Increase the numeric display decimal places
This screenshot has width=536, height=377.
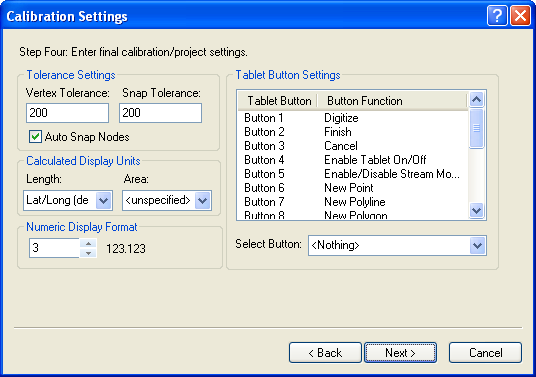[x=89, y=243]
